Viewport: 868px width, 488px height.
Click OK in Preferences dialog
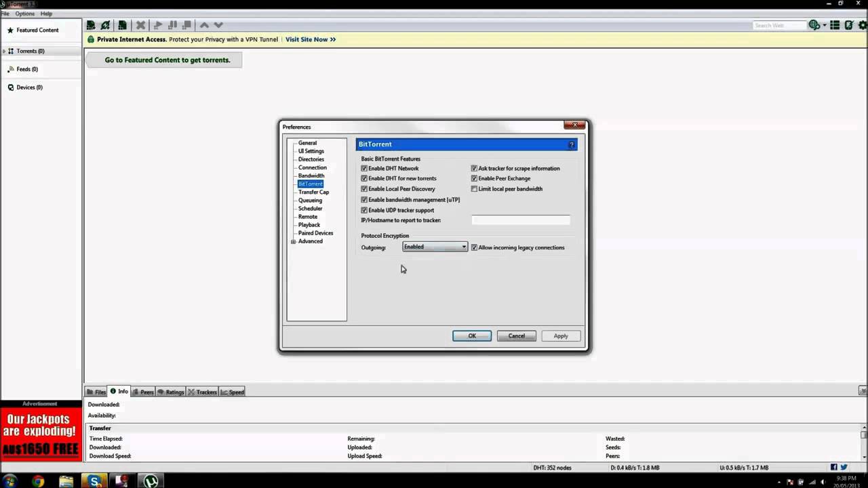472,335
